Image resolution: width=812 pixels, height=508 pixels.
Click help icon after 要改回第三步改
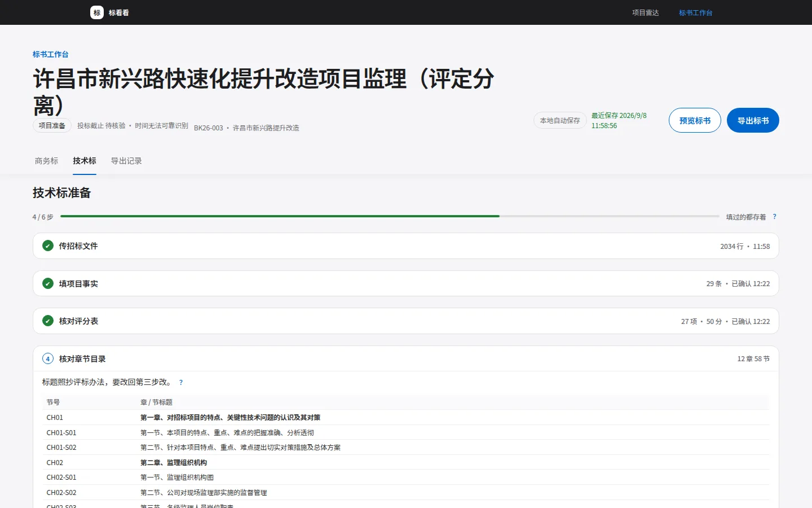tap(180, 382)
